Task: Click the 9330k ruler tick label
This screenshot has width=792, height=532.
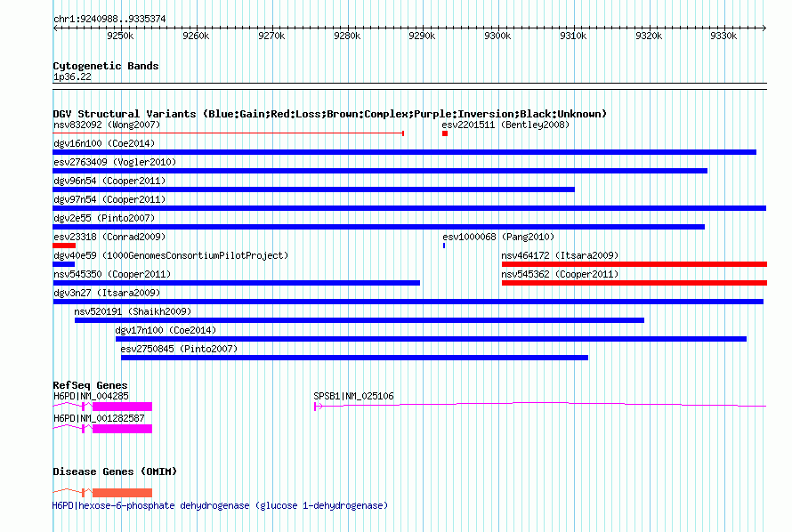Action: click(723, 36)
